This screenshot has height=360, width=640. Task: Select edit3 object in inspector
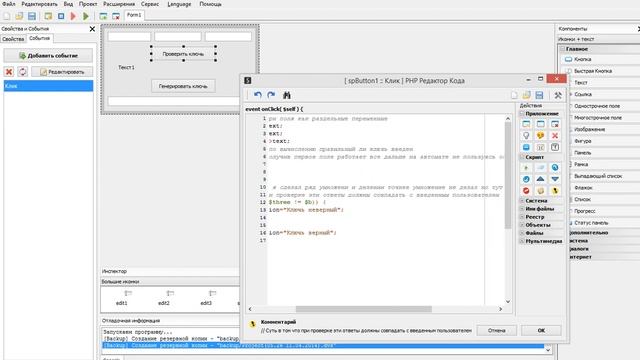[x=206, y=298]
